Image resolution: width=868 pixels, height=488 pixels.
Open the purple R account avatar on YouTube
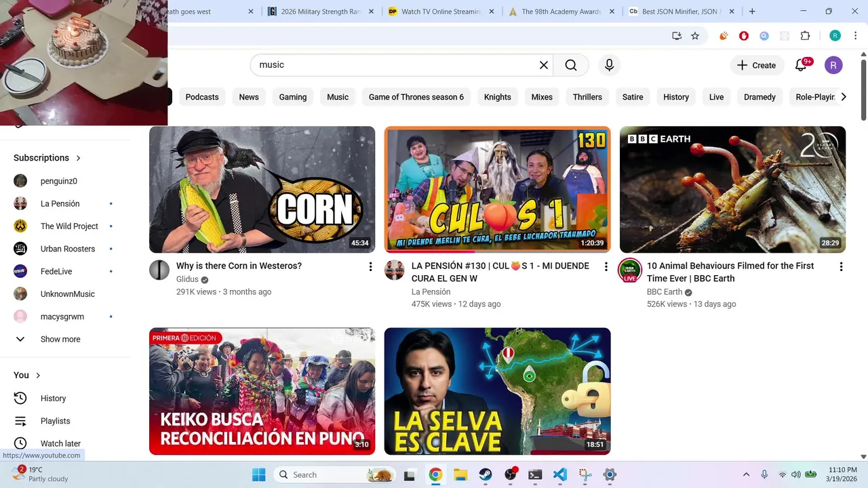(833, 65)
